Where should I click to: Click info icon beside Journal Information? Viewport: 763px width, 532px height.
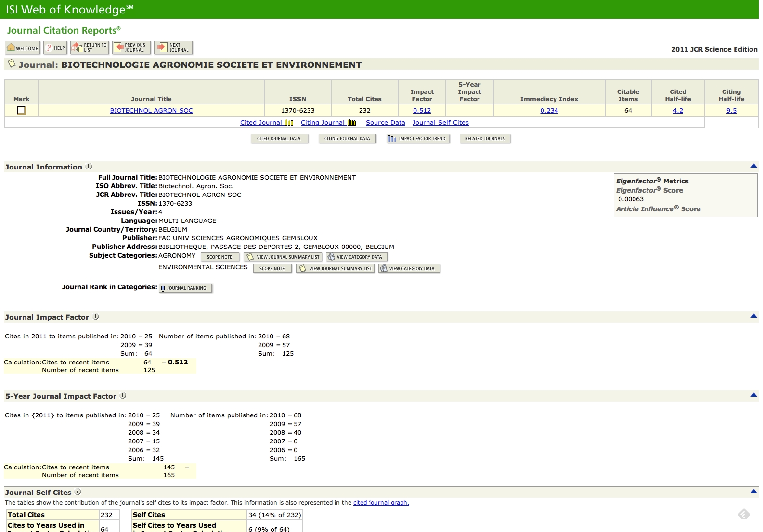click(x=89, y=167)
